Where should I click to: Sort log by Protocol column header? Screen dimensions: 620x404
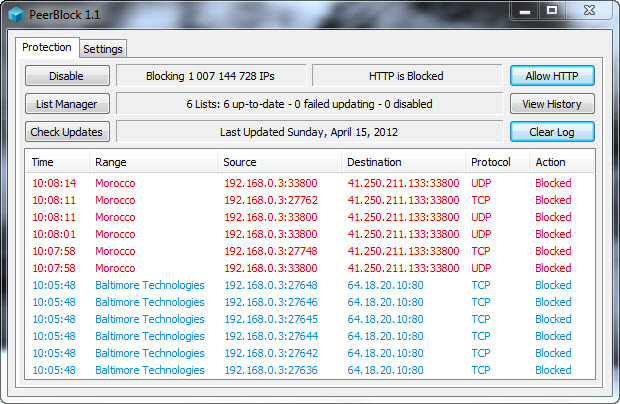pyautogui.click(x=497, y=162)
